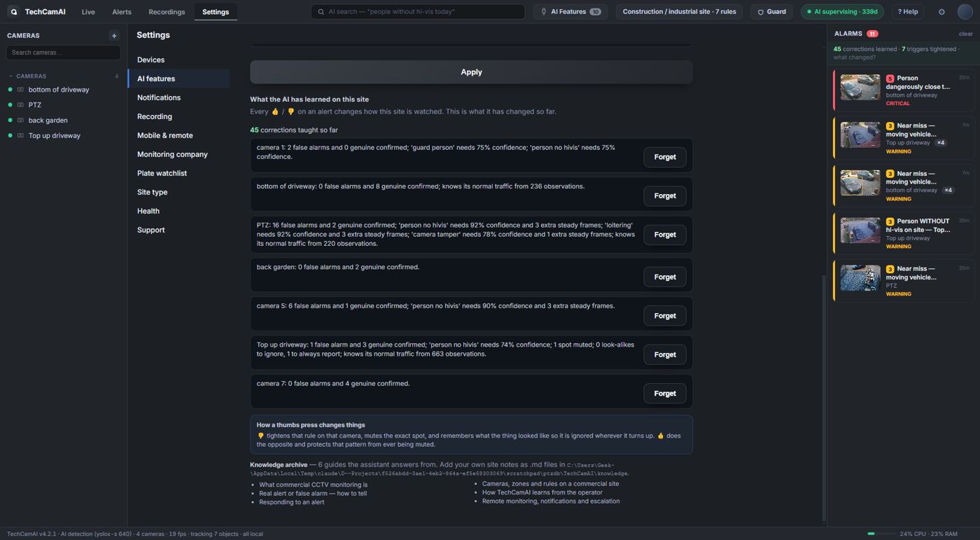Focus the Search cameras field
The image size is (980, 540).
[x=63, y=53]
